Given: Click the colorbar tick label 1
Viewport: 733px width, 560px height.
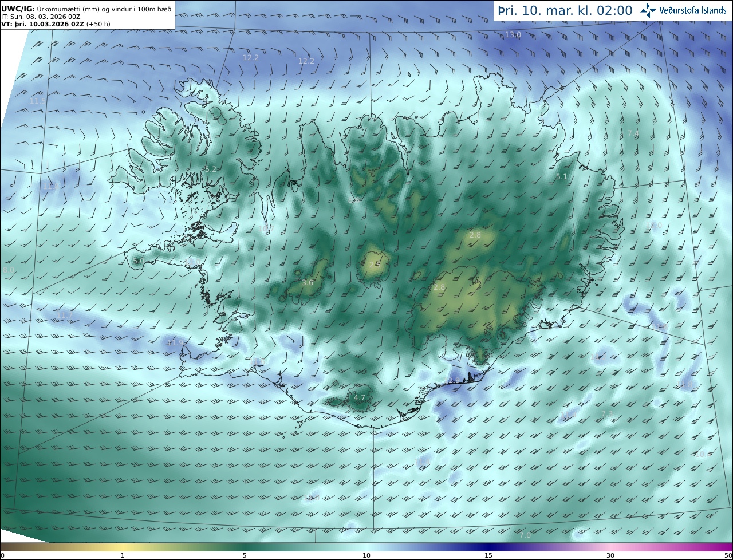Looking at the screenshot, I should click(123, 555).
